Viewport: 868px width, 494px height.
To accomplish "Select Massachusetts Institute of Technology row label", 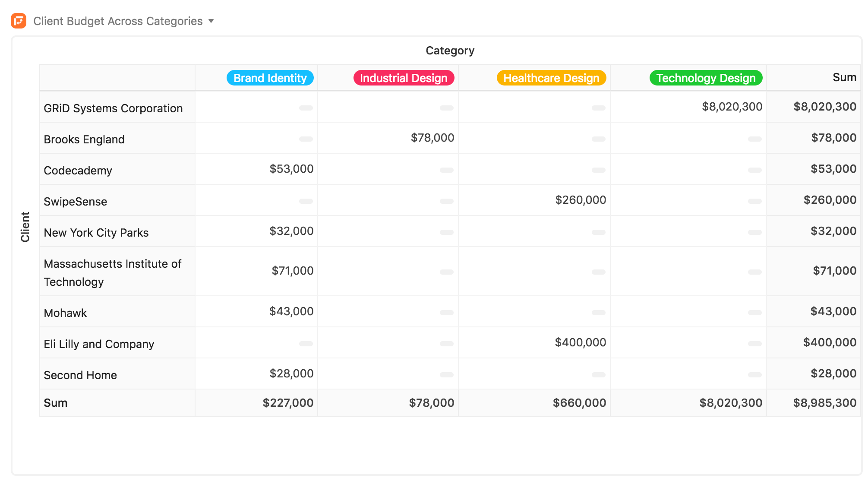I will [x=112, y=272].
